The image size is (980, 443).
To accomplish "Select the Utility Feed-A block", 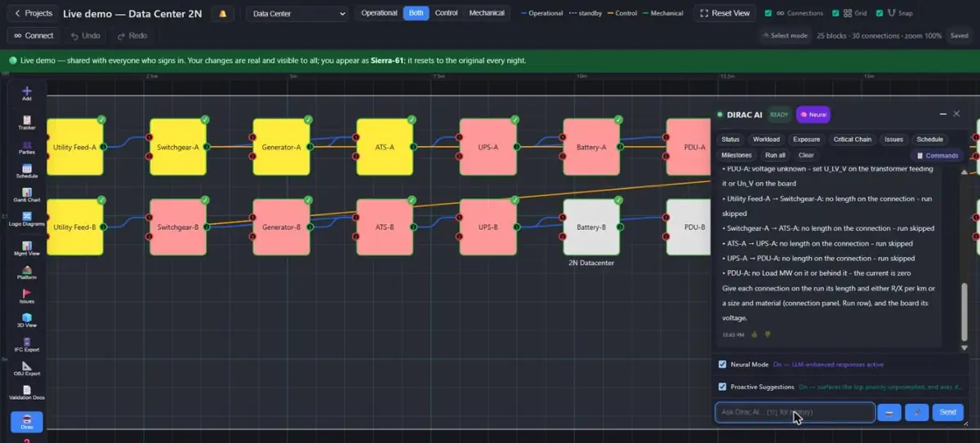I will [75, 147].
